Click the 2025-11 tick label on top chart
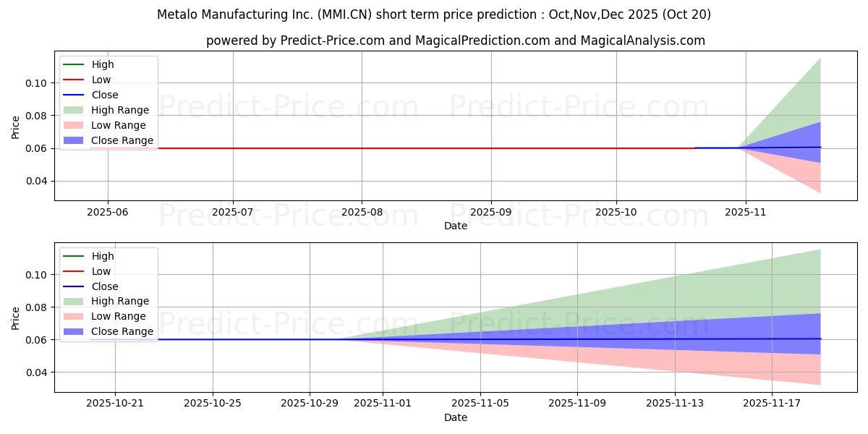Screen dimensions: 868x434 pyautogui.click(x=745, y=211)
